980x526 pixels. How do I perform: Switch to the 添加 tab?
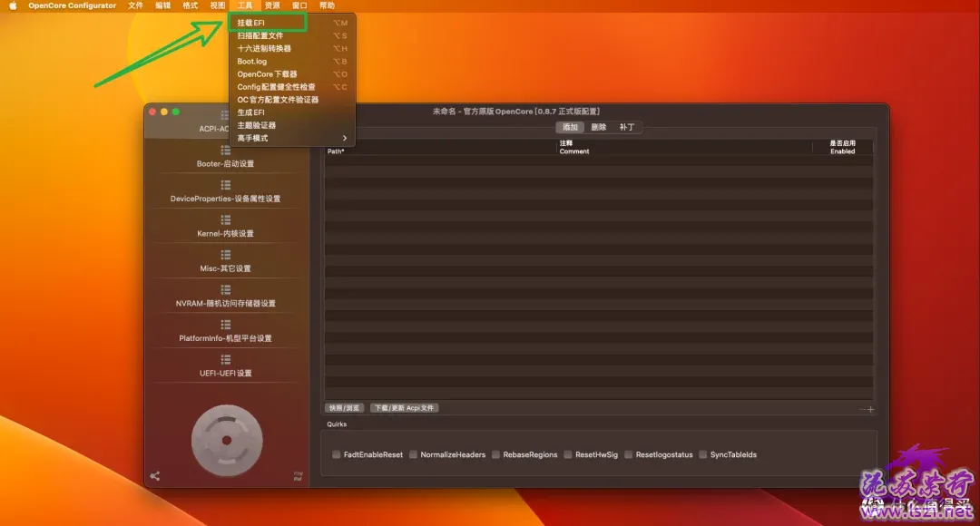[x=570, y=127]
